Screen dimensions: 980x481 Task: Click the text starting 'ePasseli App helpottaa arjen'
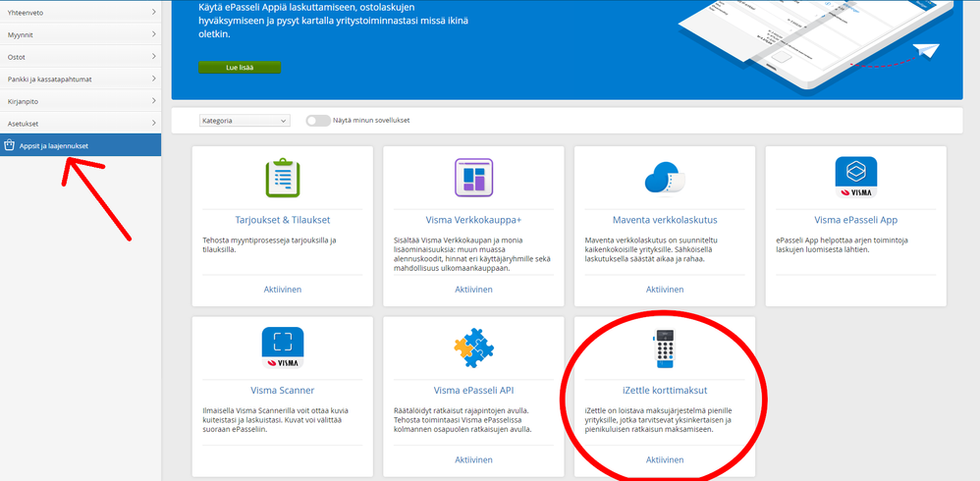pos(843,244)
